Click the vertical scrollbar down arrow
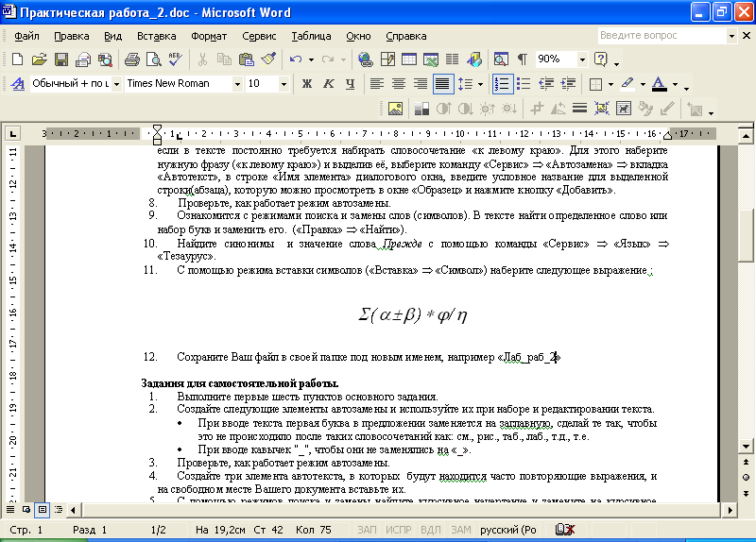The image size is (756, 542). point(746,446)
